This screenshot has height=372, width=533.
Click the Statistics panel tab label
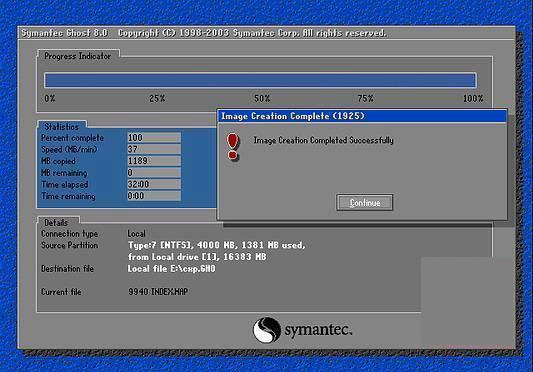[x=62, y=127]
